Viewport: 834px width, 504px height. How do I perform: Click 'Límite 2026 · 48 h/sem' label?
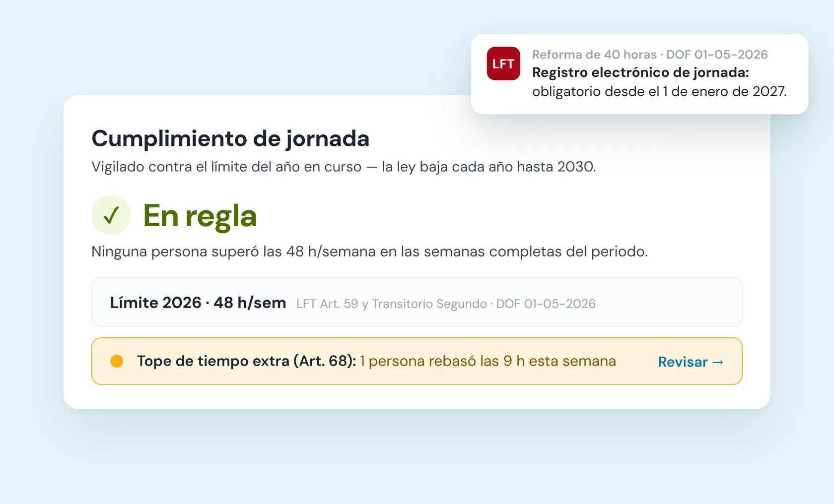coord(198,303)
